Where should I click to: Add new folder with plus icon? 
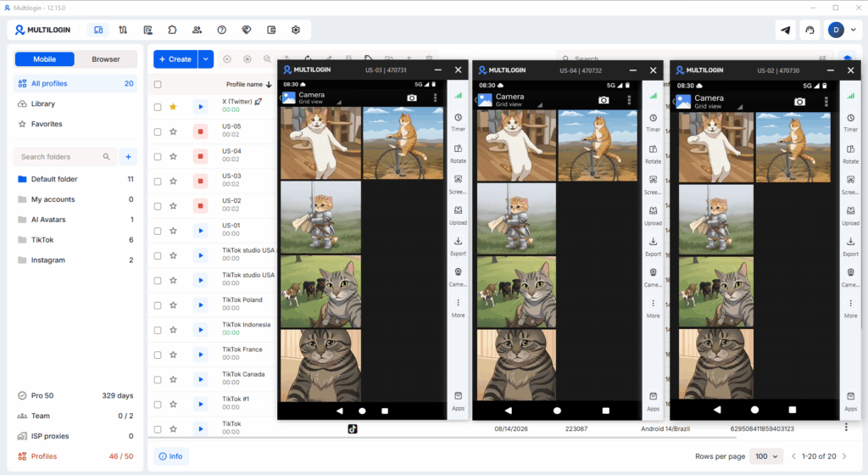click(x=129, y=157)
